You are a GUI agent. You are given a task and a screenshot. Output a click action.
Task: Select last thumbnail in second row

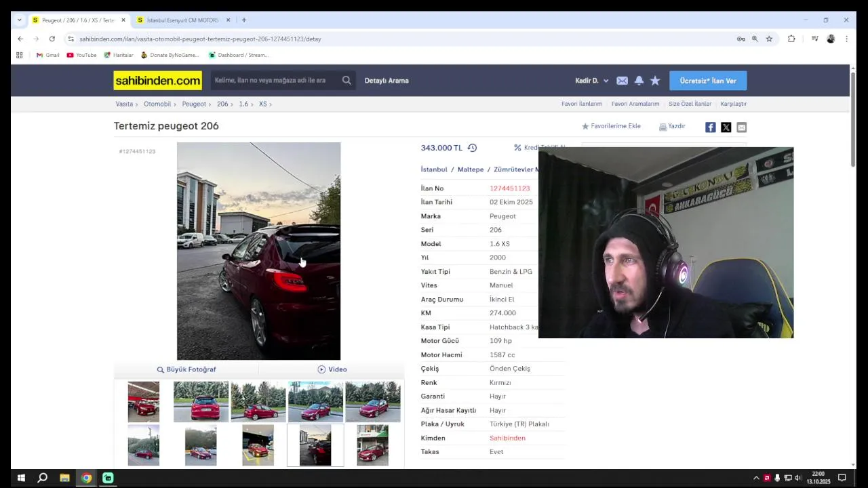point(373,445)
